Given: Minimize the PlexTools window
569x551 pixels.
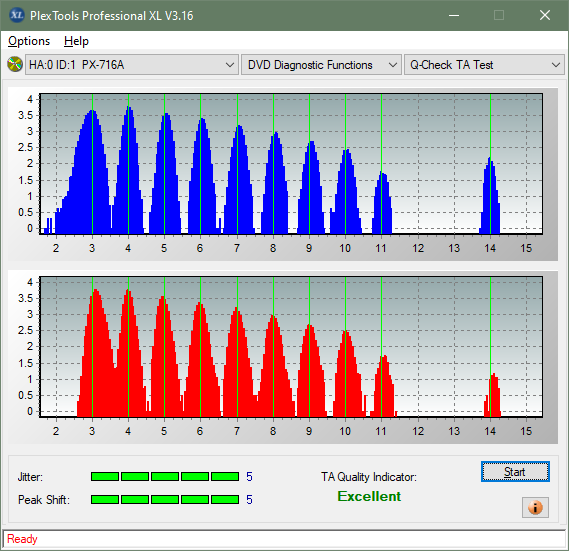Looking at the screenshot, I should tap(454, 15).
